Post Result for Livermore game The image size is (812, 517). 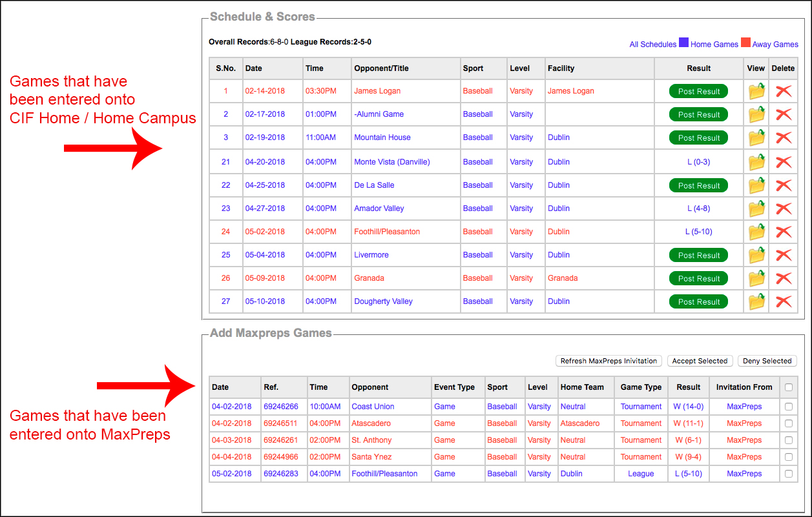(x=699, y=256)
